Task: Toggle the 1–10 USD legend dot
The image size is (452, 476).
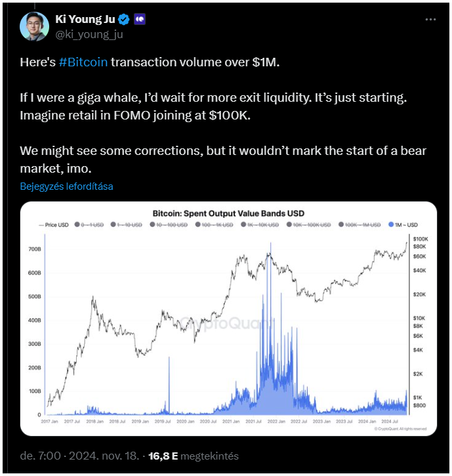Action: (113, 225)
